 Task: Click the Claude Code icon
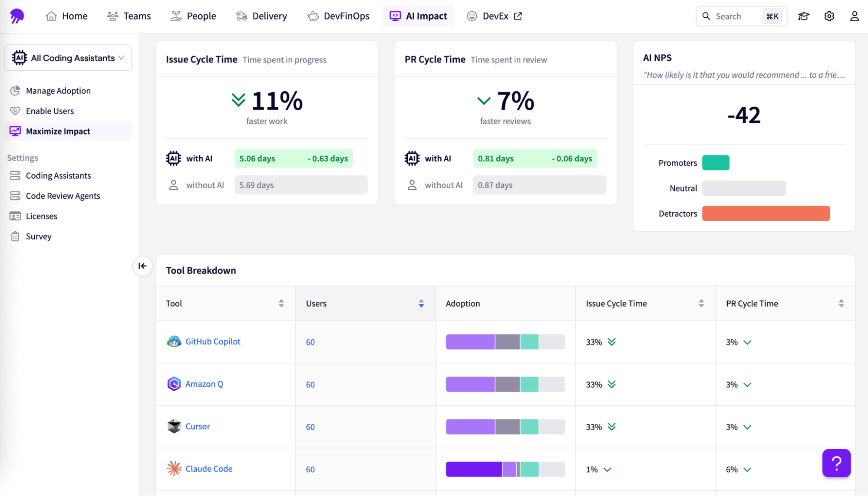174,469
